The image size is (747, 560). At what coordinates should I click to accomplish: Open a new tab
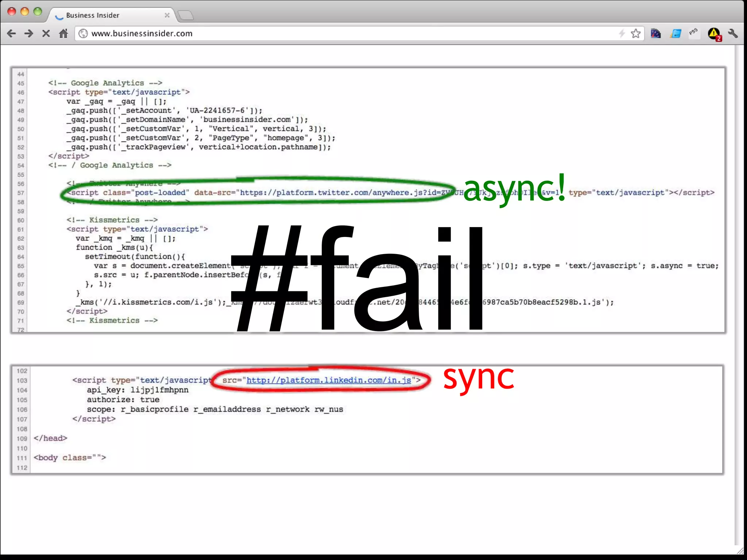186,15
